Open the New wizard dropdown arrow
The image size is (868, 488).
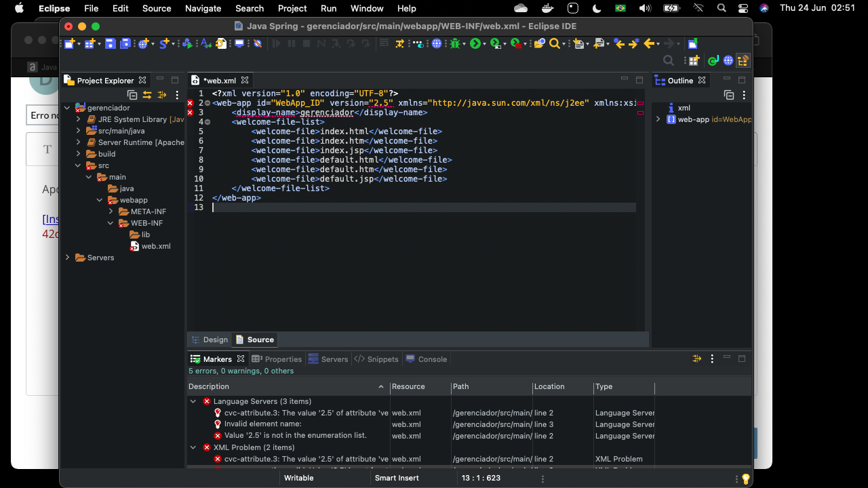point(79,44)
